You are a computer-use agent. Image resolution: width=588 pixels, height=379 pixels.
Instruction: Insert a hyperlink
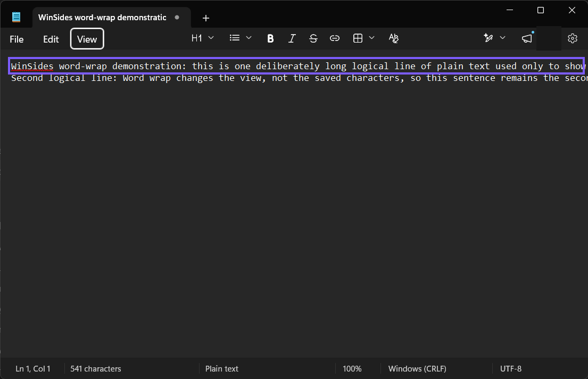[335, 38]
